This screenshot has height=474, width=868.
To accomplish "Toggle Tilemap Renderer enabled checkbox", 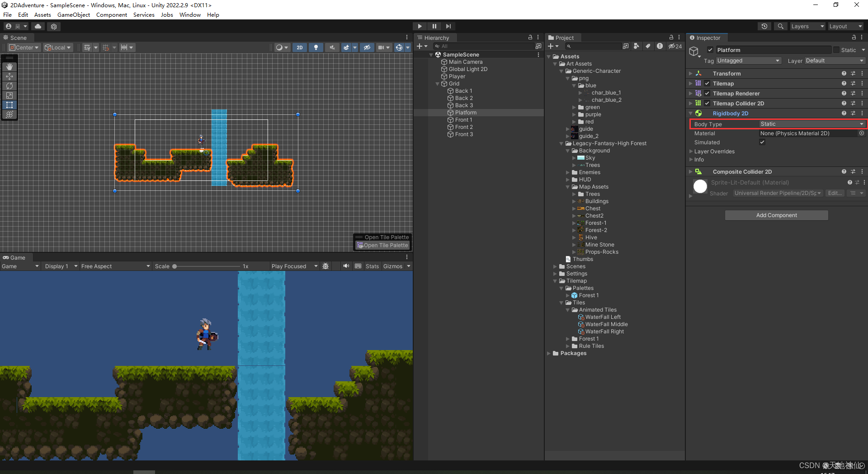I will click(x=707, y=94).
